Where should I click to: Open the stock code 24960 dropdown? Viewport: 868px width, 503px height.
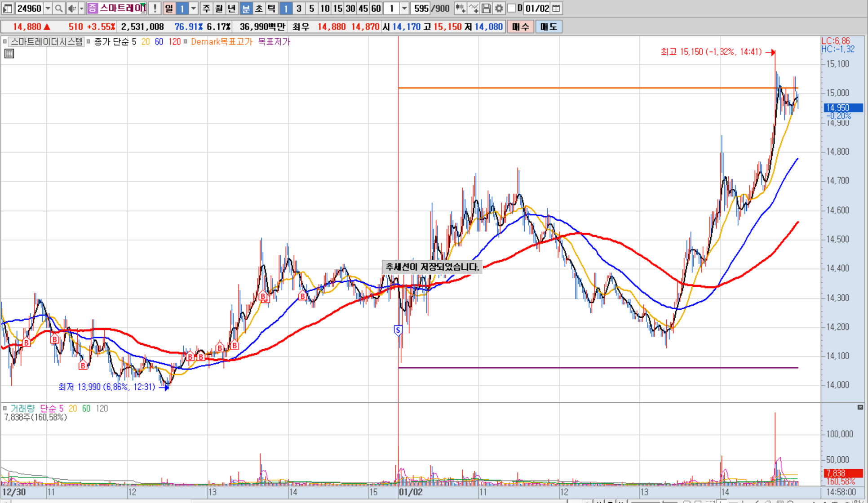[48, 8]
